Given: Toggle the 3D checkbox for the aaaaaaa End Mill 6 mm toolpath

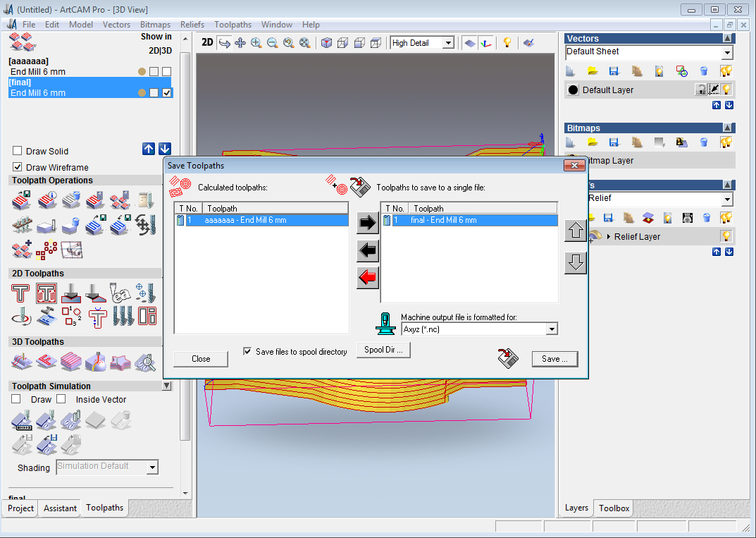Looking at the screenshot, I should (x=167, y=71).
